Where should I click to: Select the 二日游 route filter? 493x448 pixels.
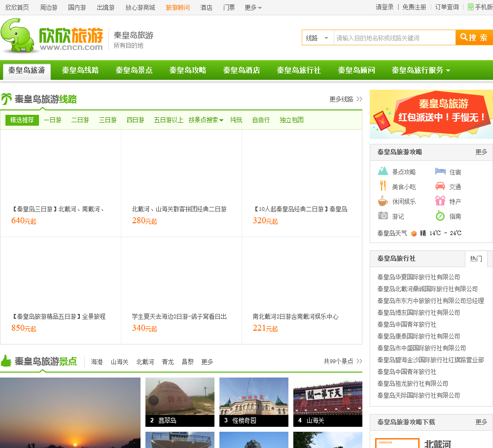coord(80,120)
